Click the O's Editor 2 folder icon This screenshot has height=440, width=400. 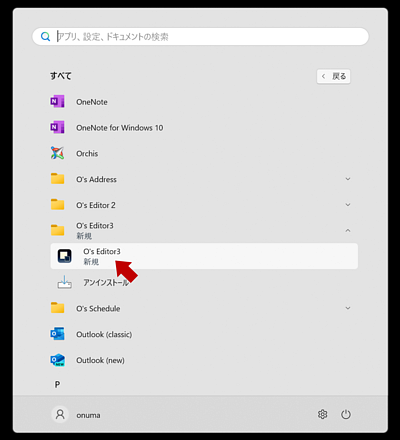[x=57, y=205]
